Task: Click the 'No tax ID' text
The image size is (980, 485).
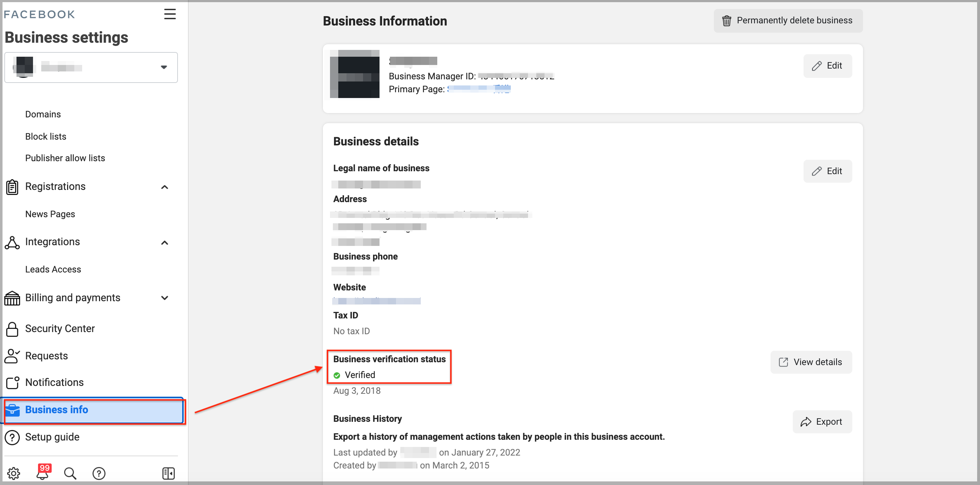Action: (x=352, y=331)
